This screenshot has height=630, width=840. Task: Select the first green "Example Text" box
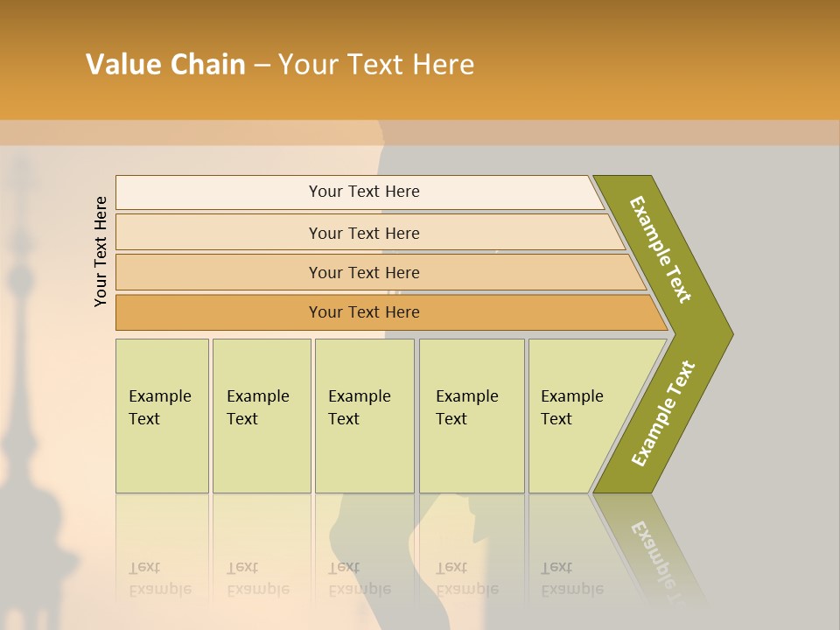[x=162, y=416]
